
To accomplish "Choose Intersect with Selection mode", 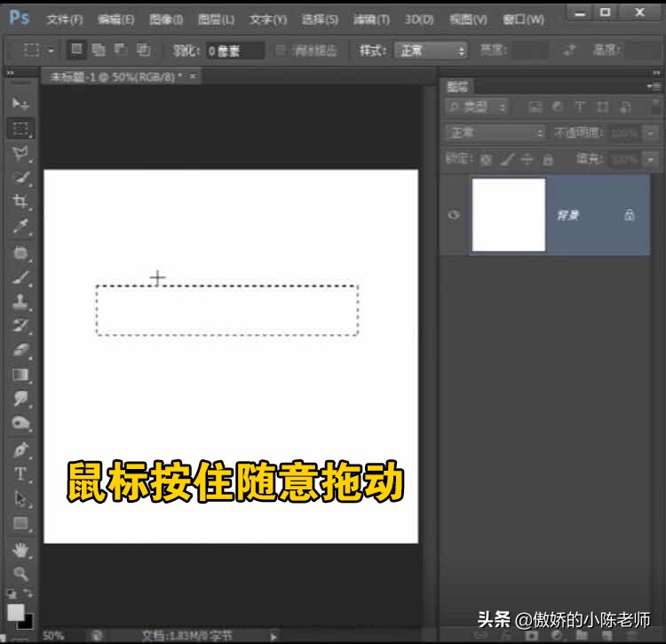I will [x=143, y=50].
